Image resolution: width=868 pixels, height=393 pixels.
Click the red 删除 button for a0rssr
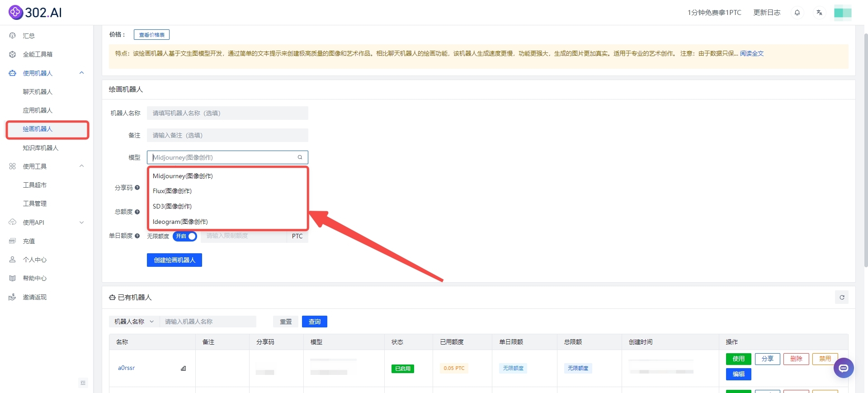[796, 359]
